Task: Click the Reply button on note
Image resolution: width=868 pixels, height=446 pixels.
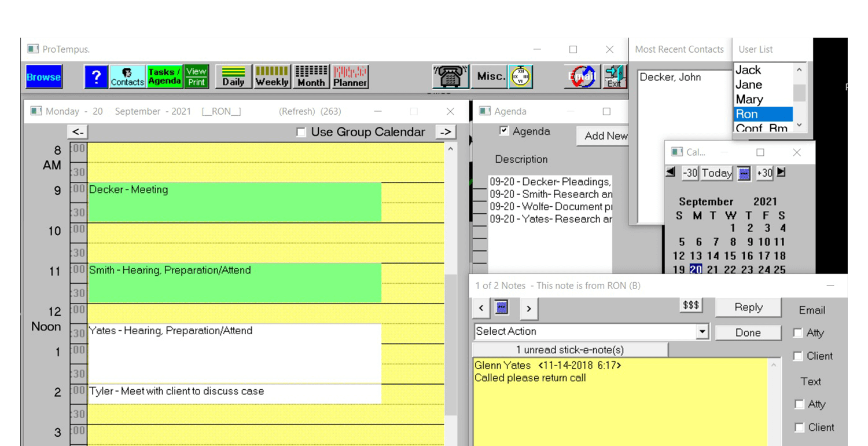Action: [748, 308]
